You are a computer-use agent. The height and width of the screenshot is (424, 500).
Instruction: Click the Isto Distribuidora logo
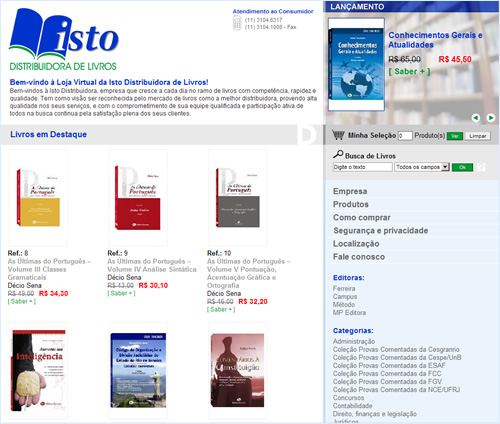64,39
